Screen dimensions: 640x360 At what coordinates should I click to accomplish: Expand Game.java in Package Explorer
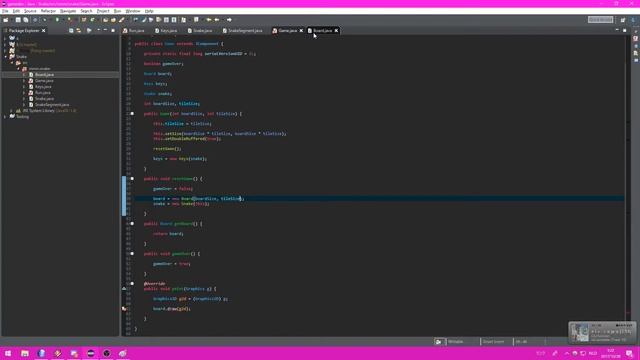point(24,81)
